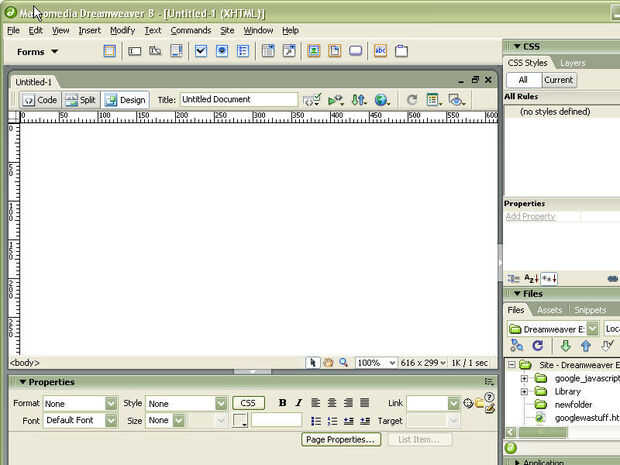Choose the Select tool in status bar
The image size is (620, 465).
coord(312,363)
